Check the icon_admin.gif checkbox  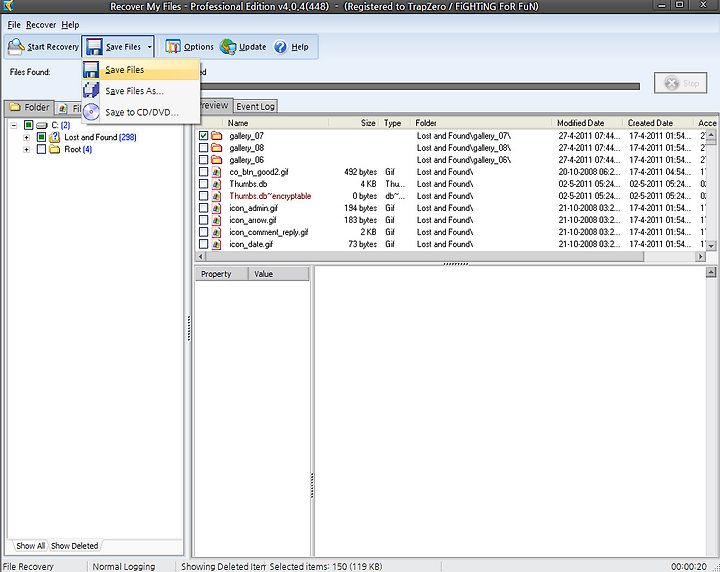pos(203,208)
